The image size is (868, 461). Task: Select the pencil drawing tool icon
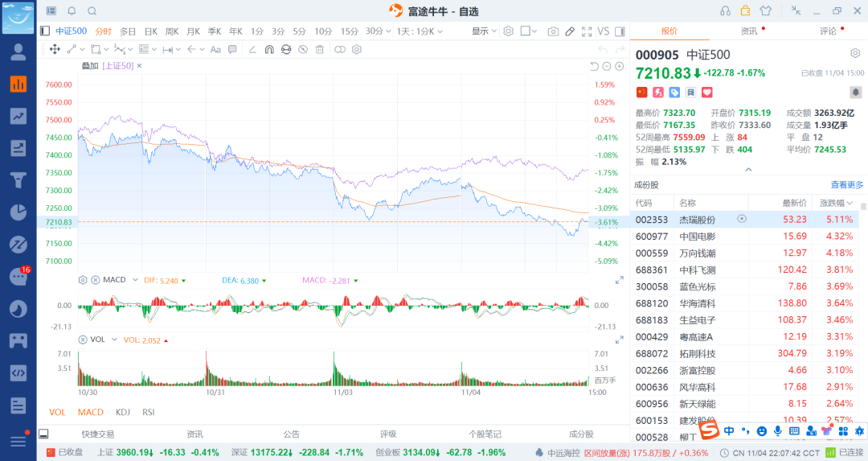(570, 31)
